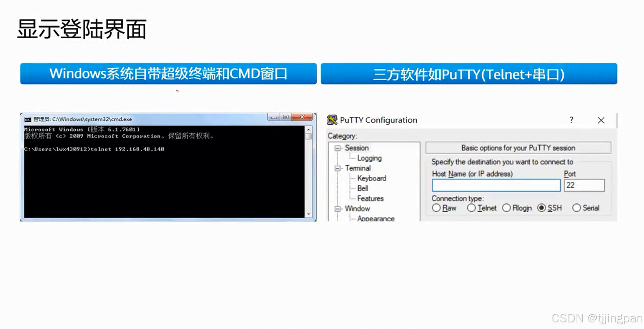Click the PuTTY icon in the title bar
The height and width of the screenshot is (329, 644).
click(x=332, y=120)
